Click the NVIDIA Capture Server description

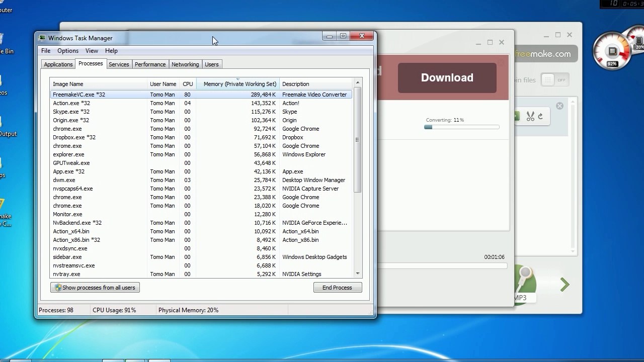click(x=310, y=189)
